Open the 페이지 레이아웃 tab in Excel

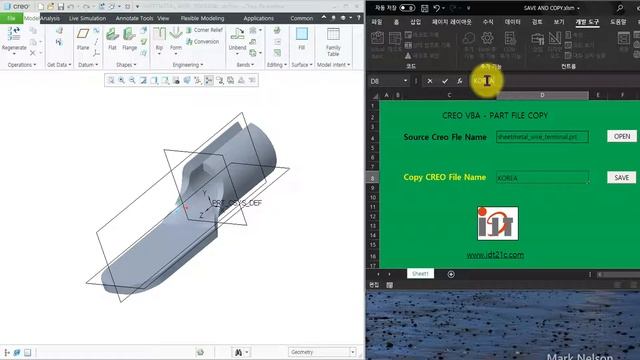(x=451, y=22)
